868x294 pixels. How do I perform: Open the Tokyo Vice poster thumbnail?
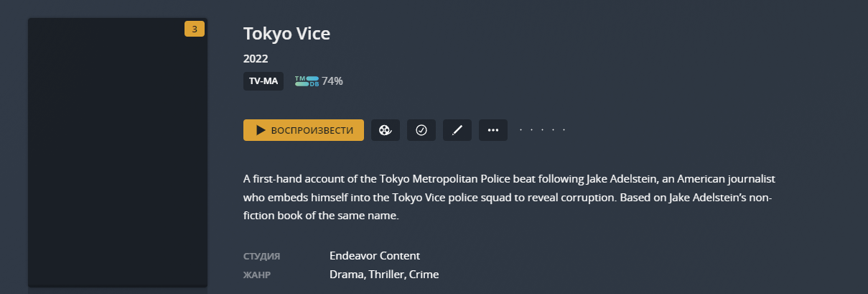[118, 152]
